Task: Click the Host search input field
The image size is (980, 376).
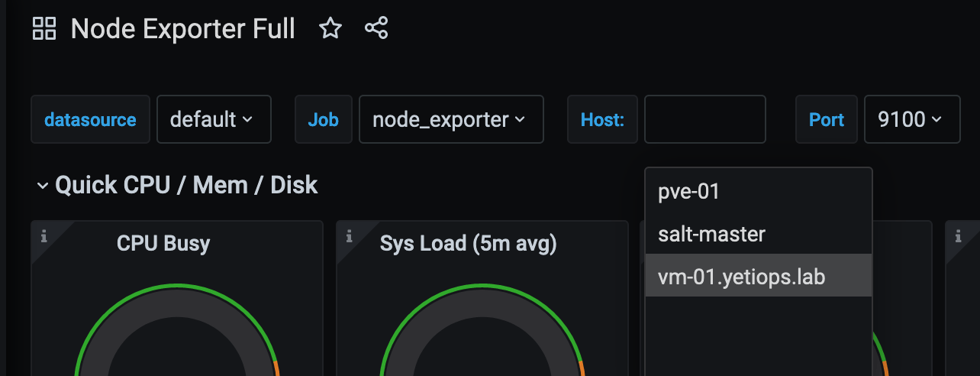Action: 704,119
